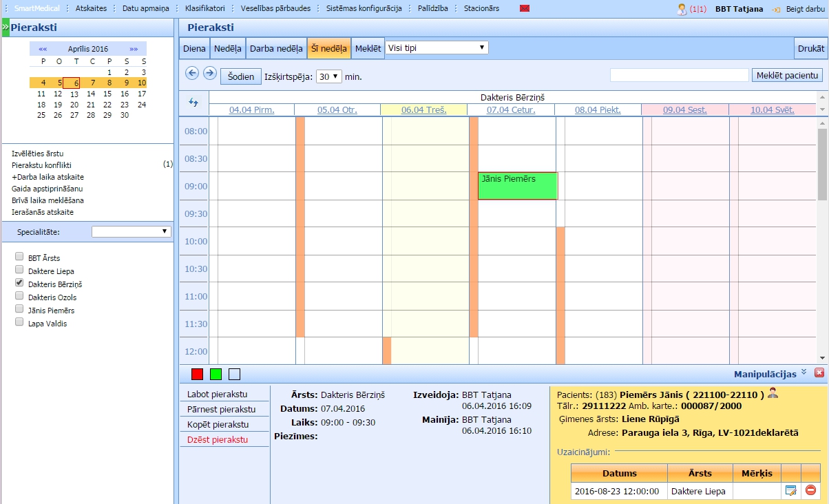Close the Manipulācijas panel with red X
The image size is (829, 504).
point(819,372)
